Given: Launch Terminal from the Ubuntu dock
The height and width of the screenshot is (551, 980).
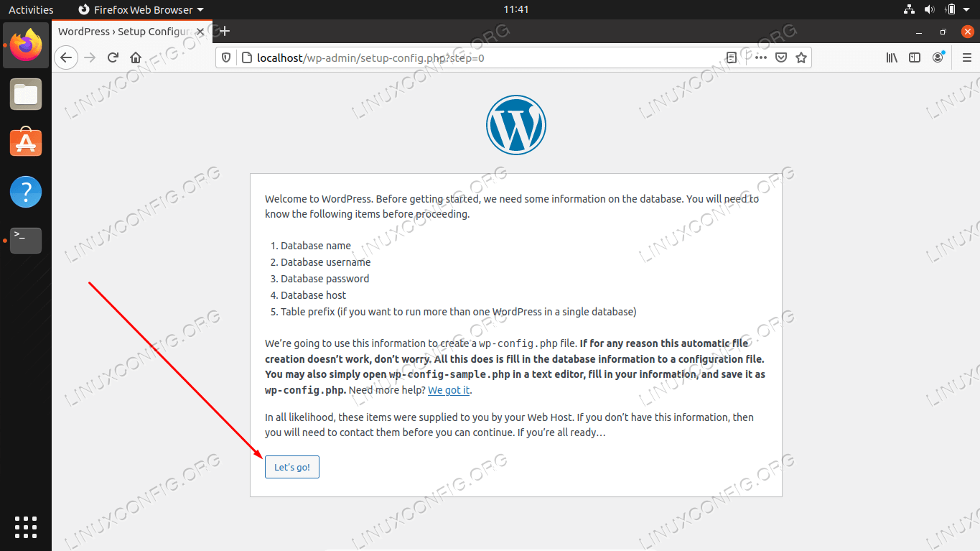Looking at the screenshot, I should click(26, 241).
